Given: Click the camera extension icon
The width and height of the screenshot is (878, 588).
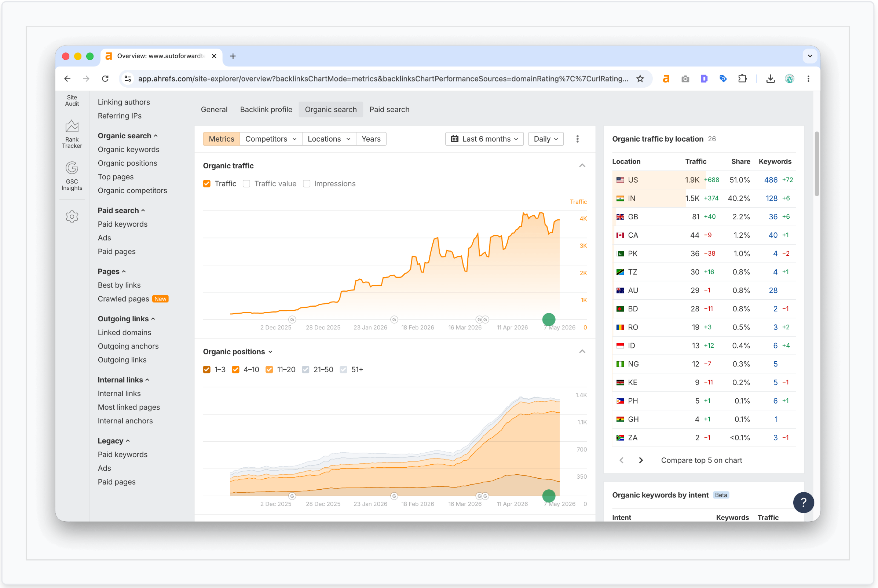Looking at the screenshot, I should point(685,79).
